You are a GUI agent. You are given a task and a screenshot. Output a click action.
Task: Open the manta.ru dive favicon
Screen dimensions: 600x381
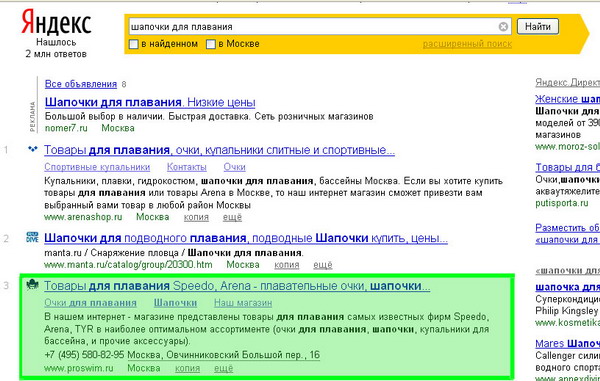click(x=32, y=237)
